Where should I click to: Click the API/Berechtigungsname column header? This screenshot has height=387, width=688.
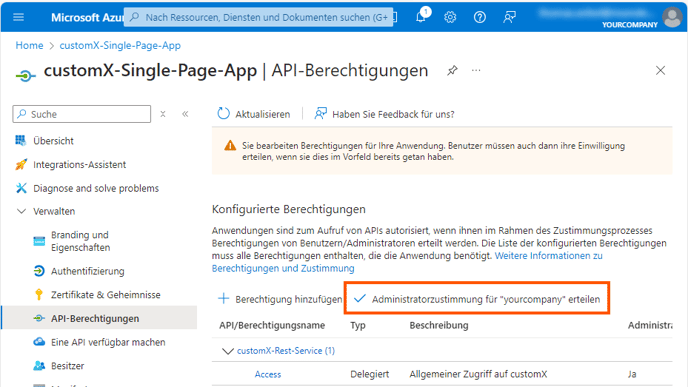click(272, 325)
